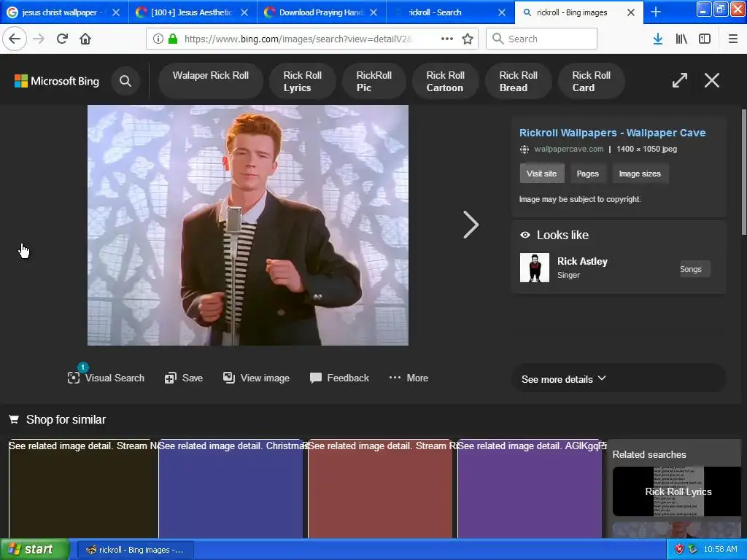Toggle the sidebar view icon
This screenshot has width=747, height=560.
click(x=705, y=39)
